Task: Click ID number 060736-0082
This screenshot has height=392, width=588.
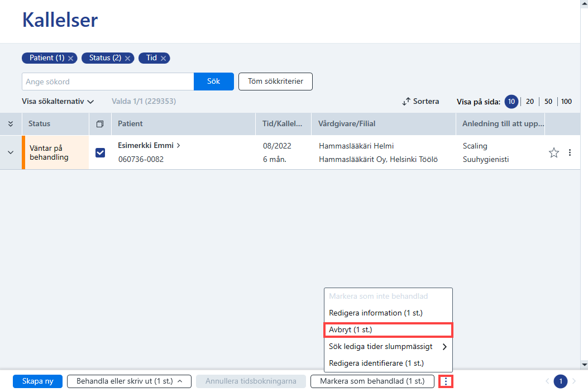Action: 141,160
